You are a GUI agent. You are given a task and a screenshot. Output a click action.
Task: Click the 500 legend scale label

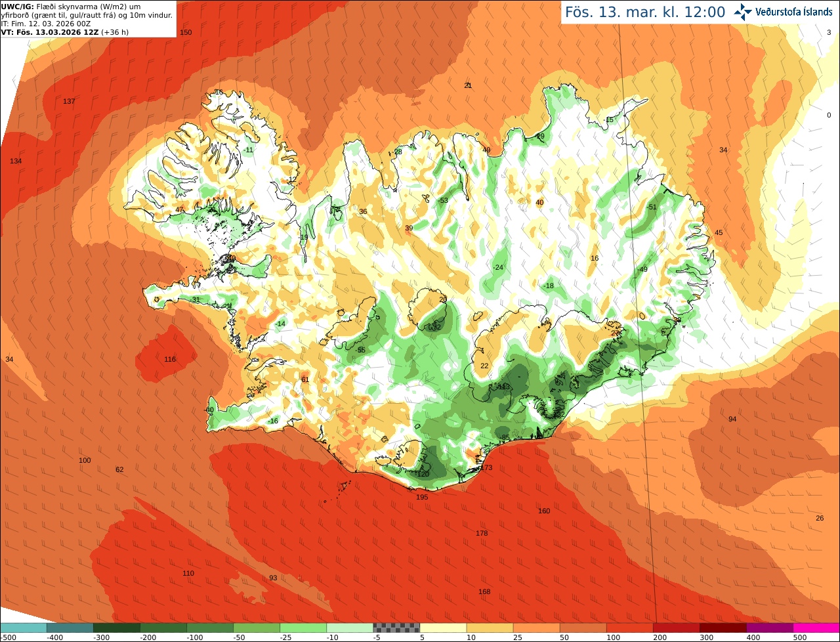[x=800, y=637]
